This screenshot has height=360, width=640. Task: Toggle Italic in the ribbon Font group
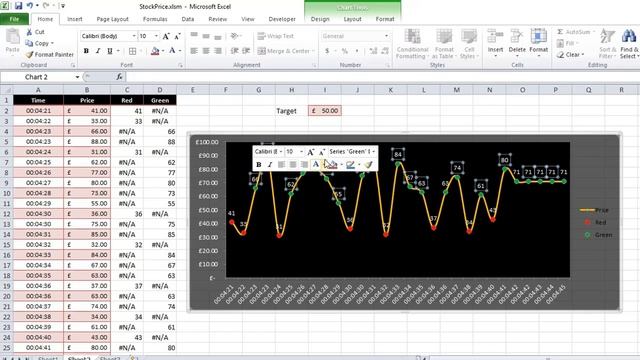point(98,51)
